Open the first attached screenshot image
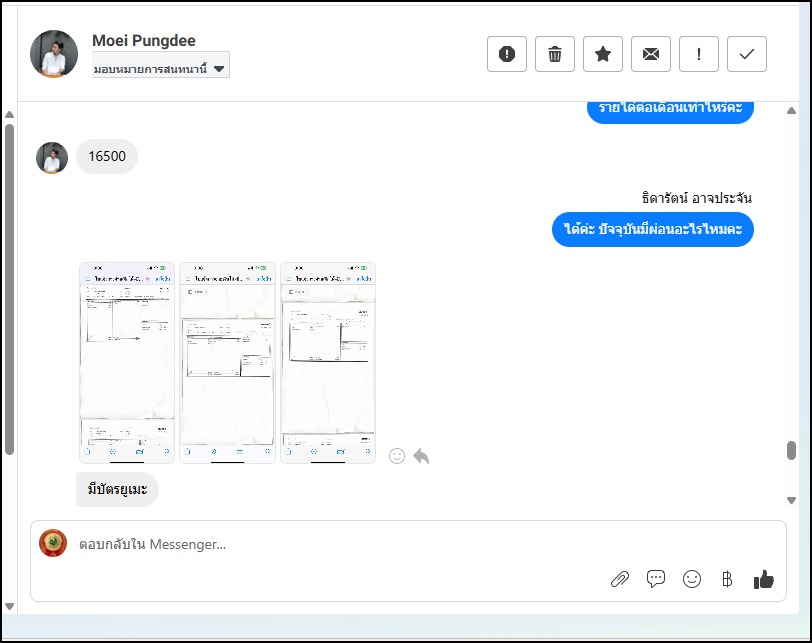 tap(127, 363)
